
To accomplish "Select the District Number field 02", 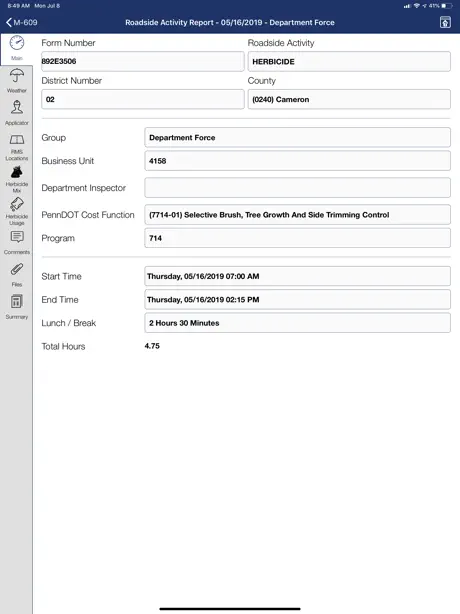I will [143, 99].
